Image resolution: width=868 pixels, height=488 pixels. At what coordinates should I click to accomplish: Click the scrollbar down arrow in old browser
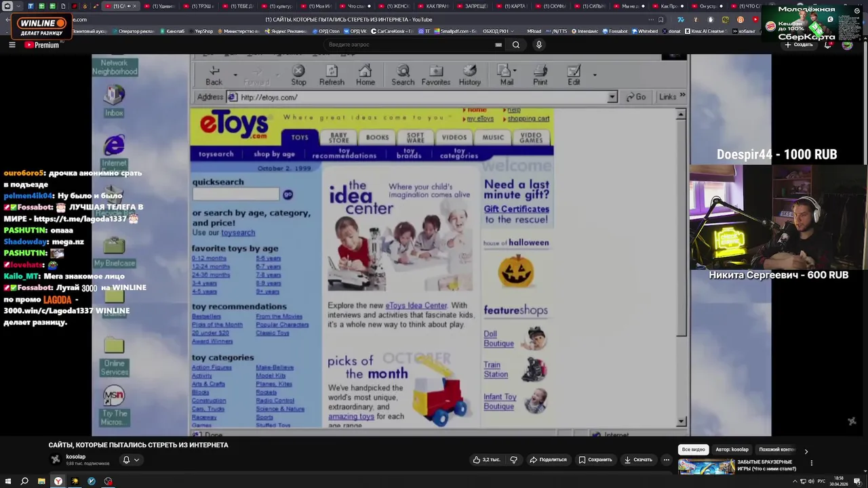pos(681,422)
